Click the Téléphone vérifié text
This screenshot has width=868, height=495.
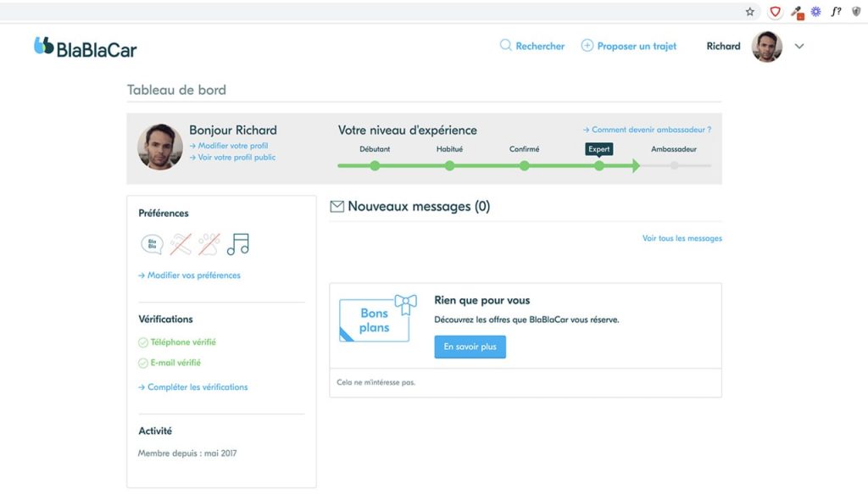point(183,342)
